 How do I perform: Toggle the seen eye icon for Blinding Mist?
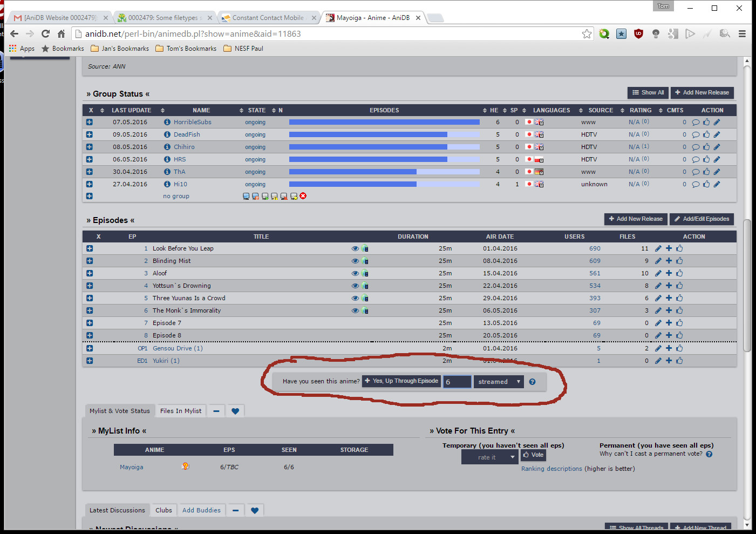355,261
